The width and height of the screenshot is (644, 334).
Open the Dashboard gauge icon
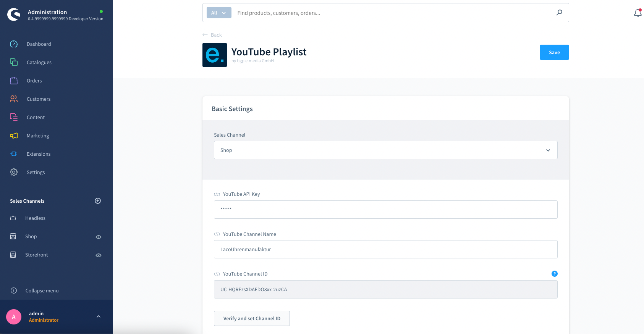(x=14, y=44)
